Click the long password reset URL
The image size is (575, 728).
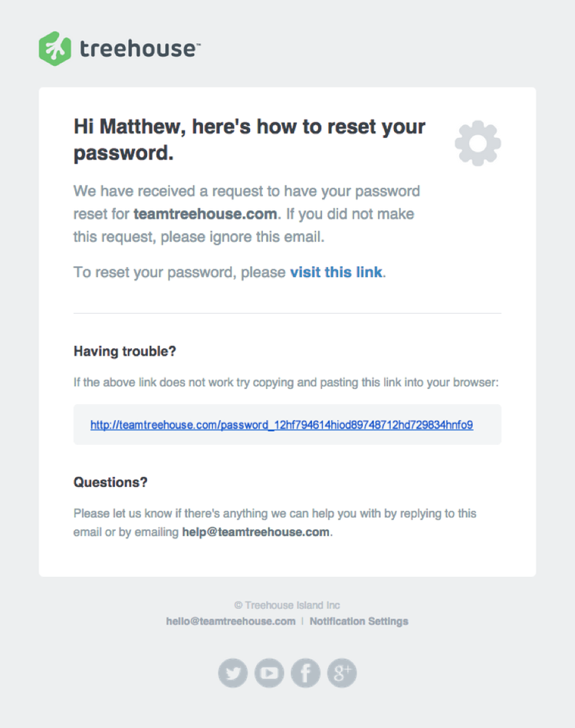(281, 424)
